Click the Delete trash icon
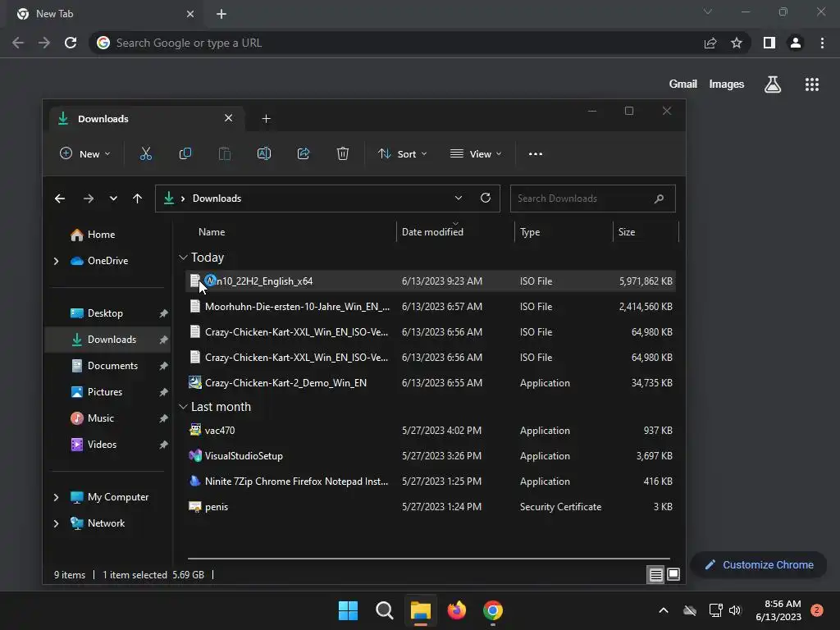This screenshot has height=630, width=840. coord(343,153)
